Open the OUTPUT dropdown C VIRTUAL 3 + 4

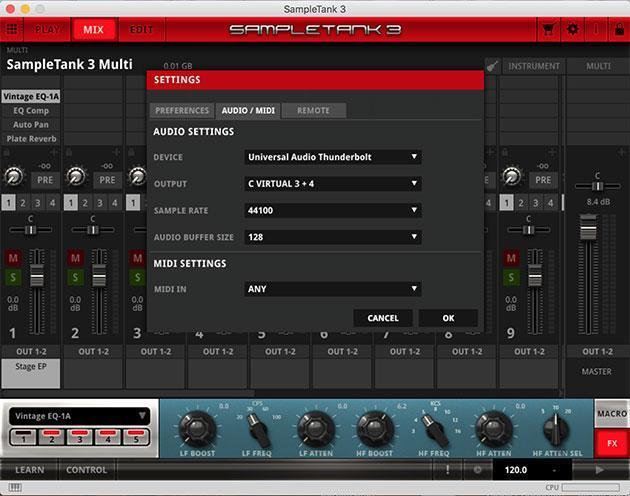333,184
